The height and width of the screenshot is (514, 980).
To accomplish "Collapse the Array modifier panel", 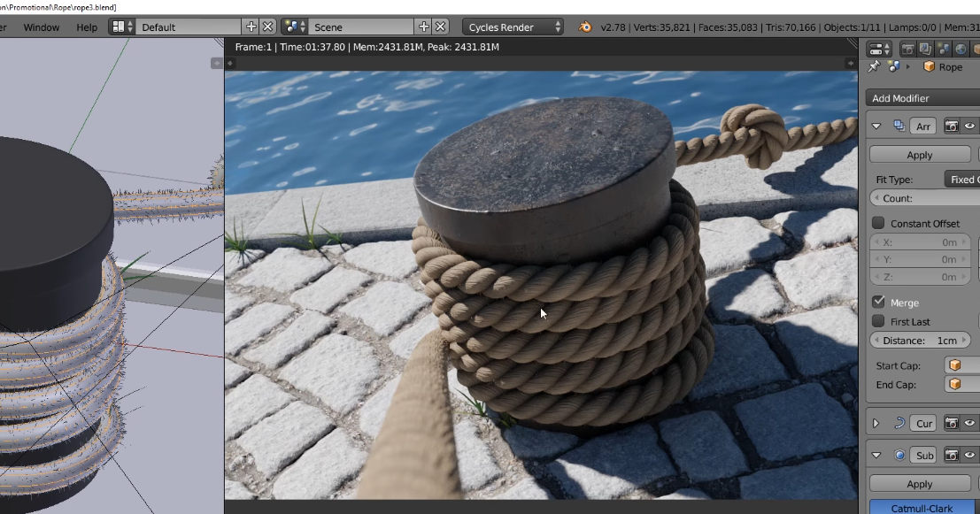I will tap(876, 126).
